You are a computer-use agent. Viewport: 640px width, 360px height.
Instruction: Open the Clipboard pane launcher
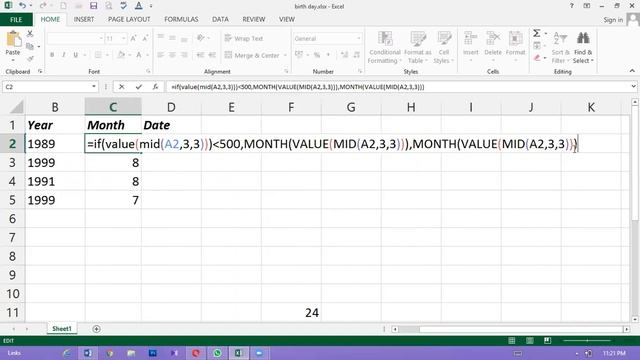40,71
